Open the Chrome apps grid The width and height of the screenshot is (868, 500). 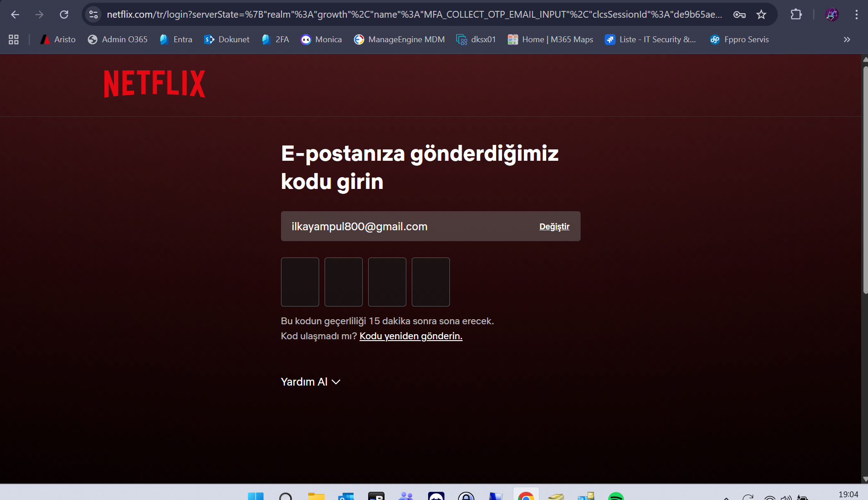coord(14,40)
